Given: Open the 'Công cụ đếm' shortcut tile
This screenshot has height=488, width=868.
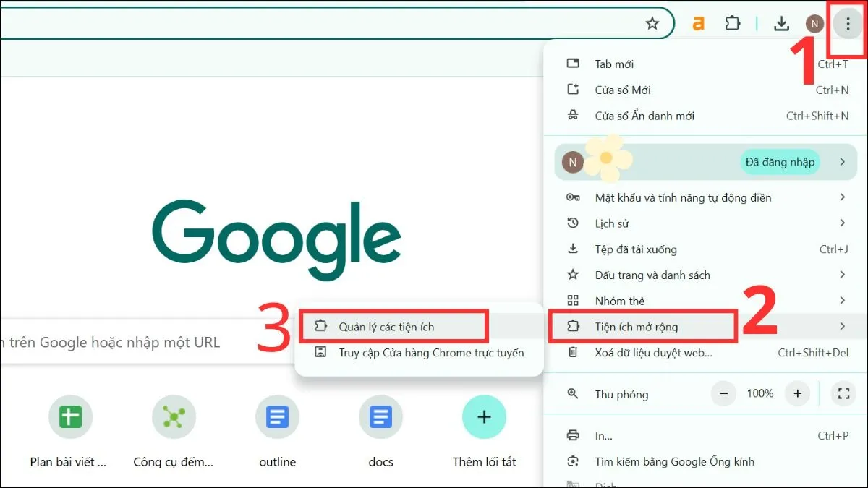Looking at the screenshot, I should click(x=174, y=417).
